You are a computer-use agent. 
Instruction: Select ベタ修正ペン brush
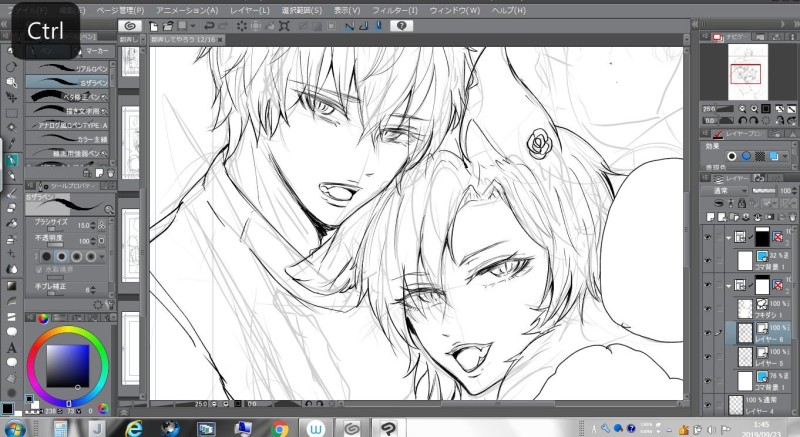[x=67, y=96]
